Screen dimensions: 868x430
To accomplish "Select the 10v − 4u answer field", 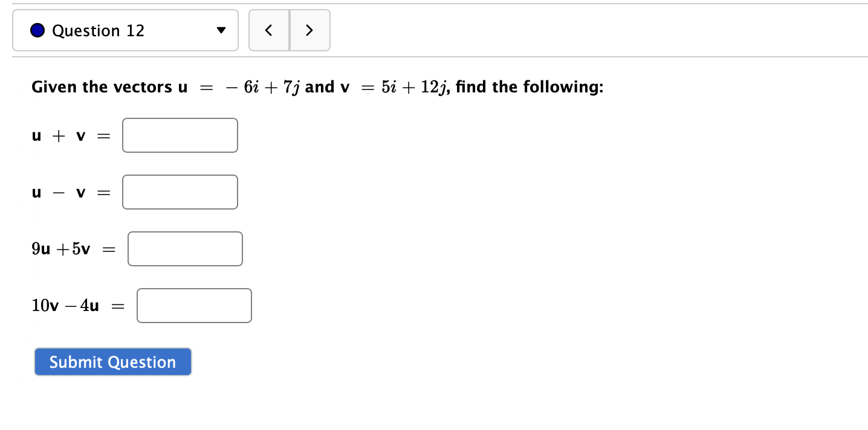I will pos(193,306).
